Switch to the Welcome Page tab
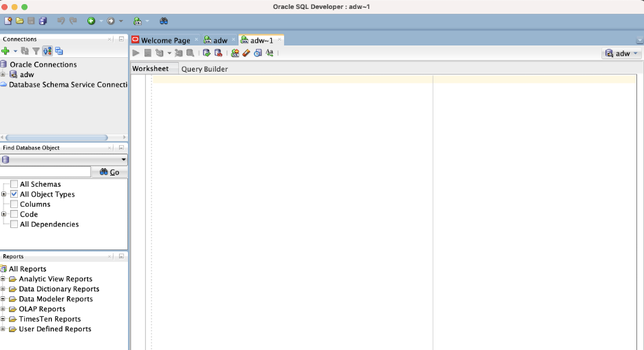Screen dimensions: 644x350 coord(165,41)
